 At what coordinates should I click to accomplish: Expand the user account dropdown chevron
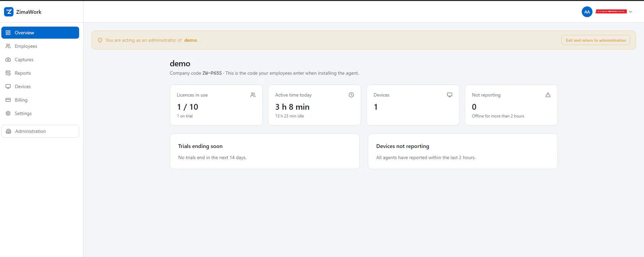pos(631,12)
